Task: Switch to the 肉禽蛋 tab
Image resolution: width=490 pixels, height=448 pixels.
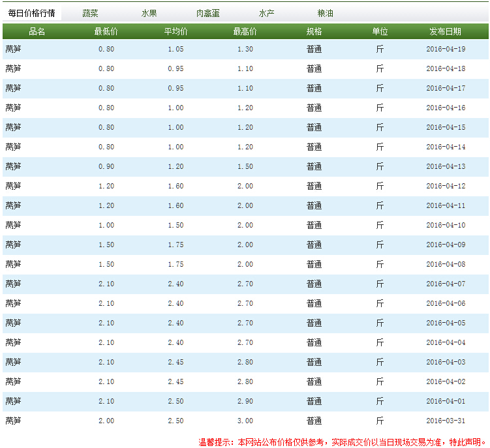Action: pyautogui.click(x=208, y=13)
